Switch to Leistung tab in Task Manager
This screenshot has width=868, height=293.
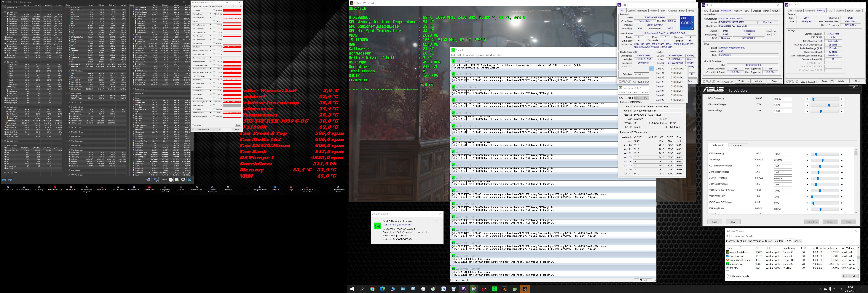click(x=742, y=241)
